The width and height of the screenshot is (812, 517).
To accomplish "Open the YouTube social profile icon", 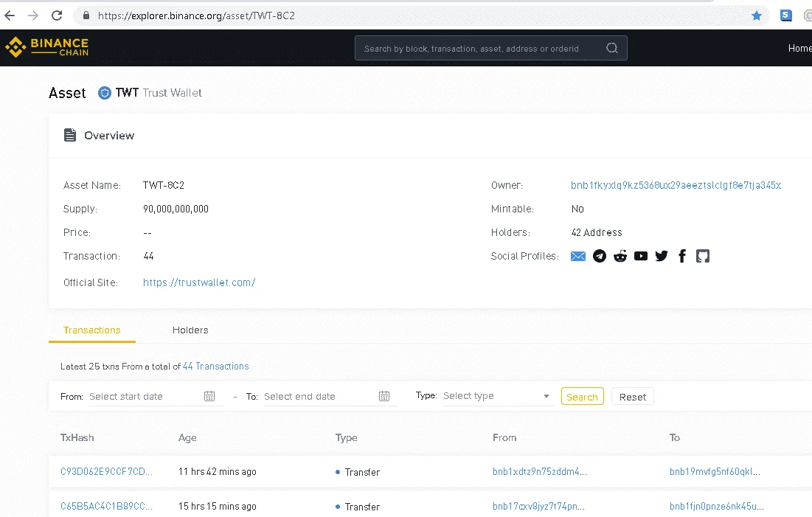I will point(641,256).
